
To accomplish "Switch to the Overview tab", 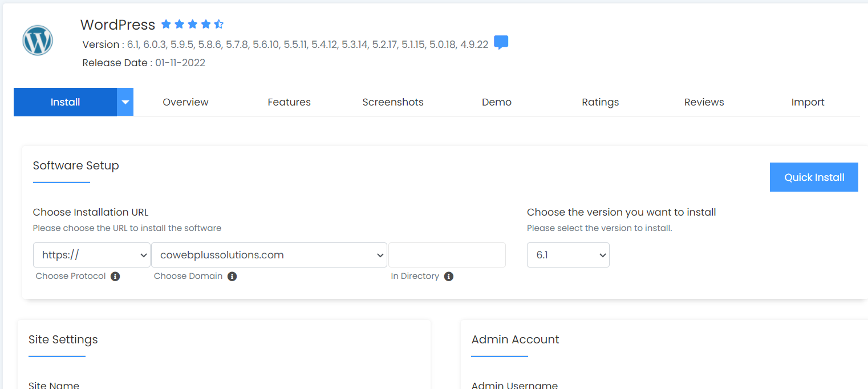I will click(185, 102).
